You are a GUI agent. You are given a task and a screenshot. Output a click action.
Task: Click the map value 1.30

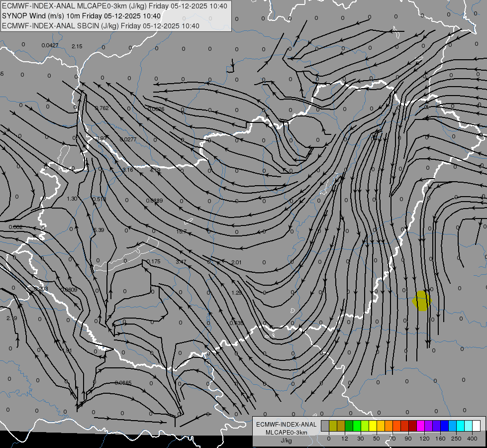[x=72, y=198]
